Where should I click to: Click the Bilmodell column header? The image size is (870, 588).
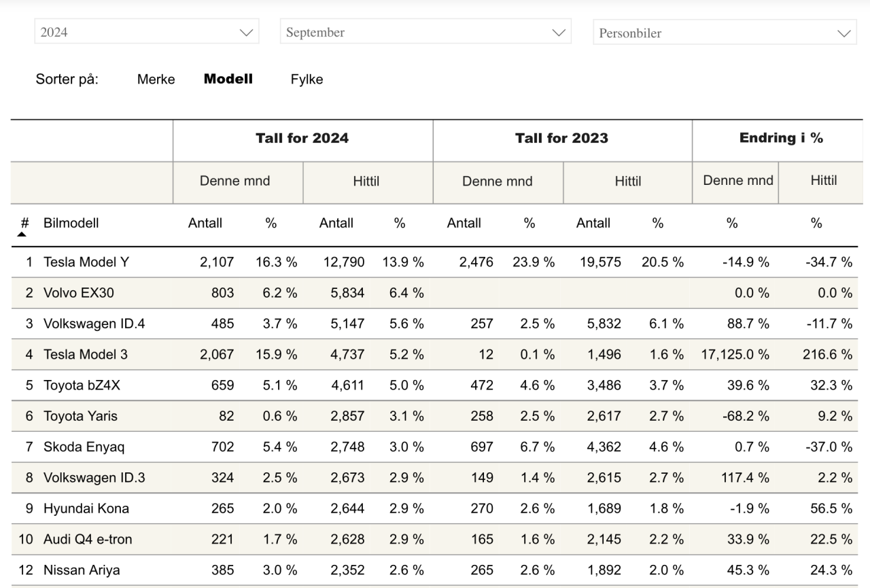point(71,223)
